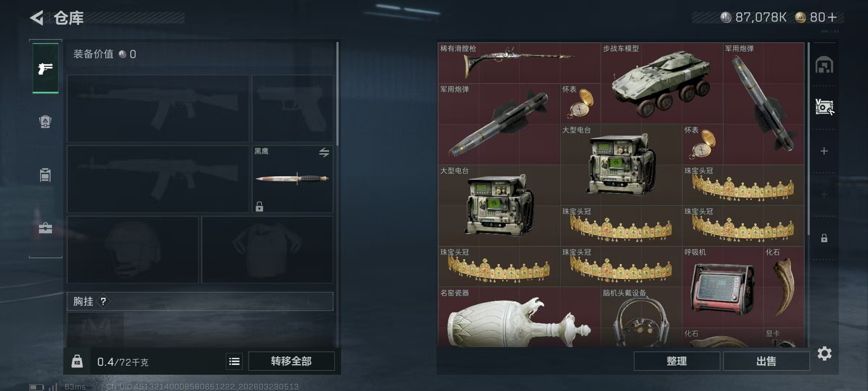This screenshot has width=868, height=391.
Task: Click the locked storage slot padlock icon
Action: [x=824, y=238]
